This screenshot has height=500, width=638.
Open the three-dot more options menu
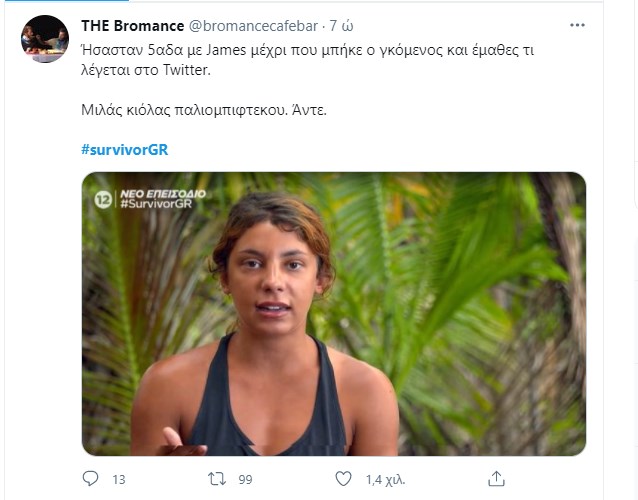coord(577,25)
